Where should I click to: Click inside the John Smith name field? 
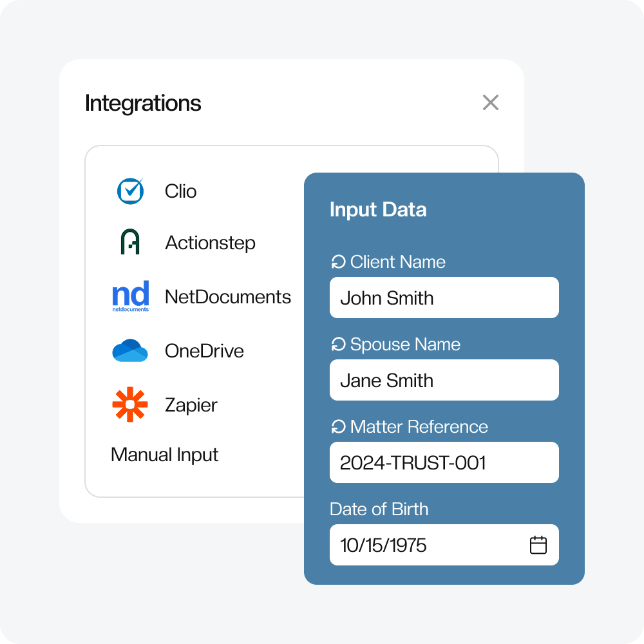point(444,298)
